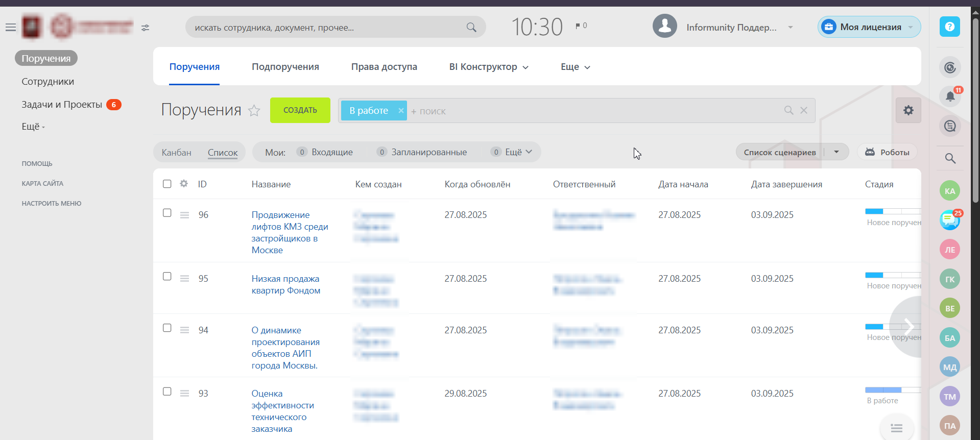980x440 pixels.
Task: Open the help question mark icon
Action: pyautogui.click(x=949, y=27)
